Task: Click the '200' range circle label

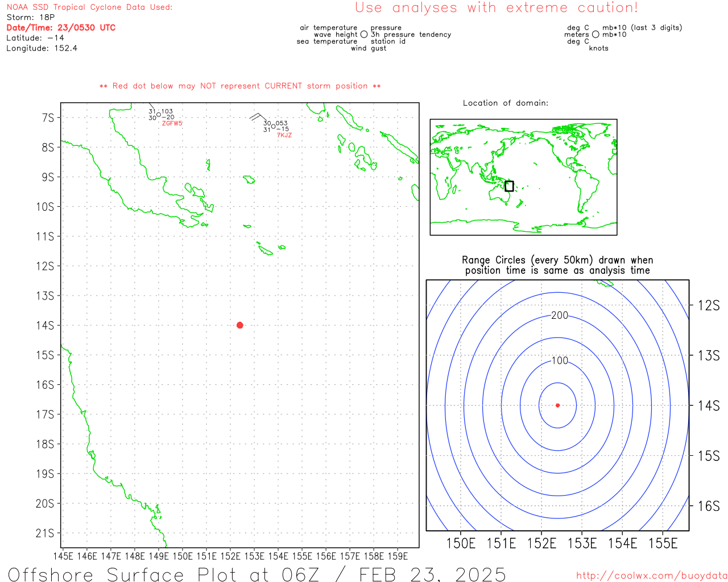Action: point(560,315)
